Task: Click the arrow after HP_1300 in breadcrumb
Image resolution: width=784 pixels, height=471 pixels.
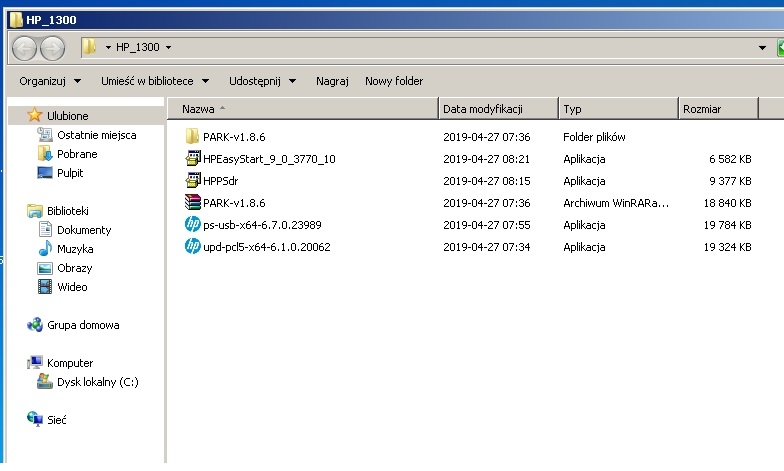Action: coord(168,48)
